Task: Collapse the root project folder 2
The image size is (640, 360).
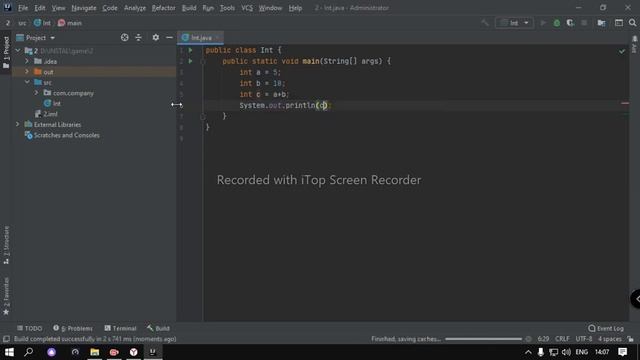Action: [18, 51]
